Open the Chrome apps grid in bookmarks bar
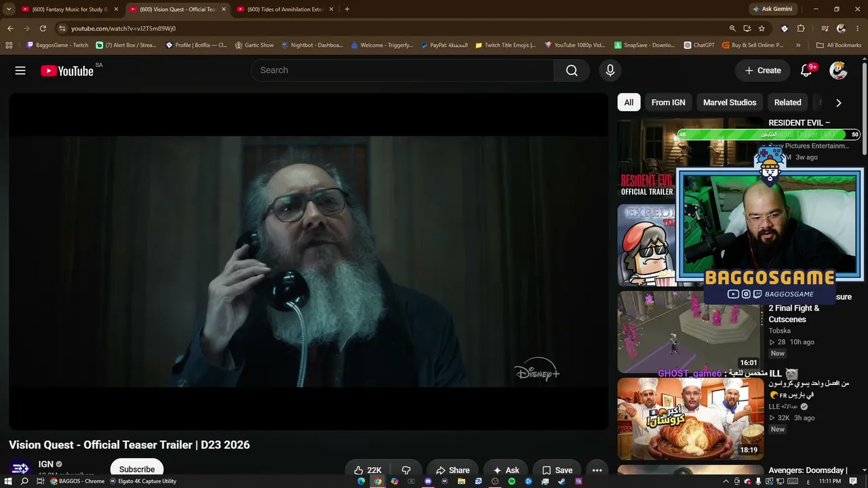 [9, 45]
